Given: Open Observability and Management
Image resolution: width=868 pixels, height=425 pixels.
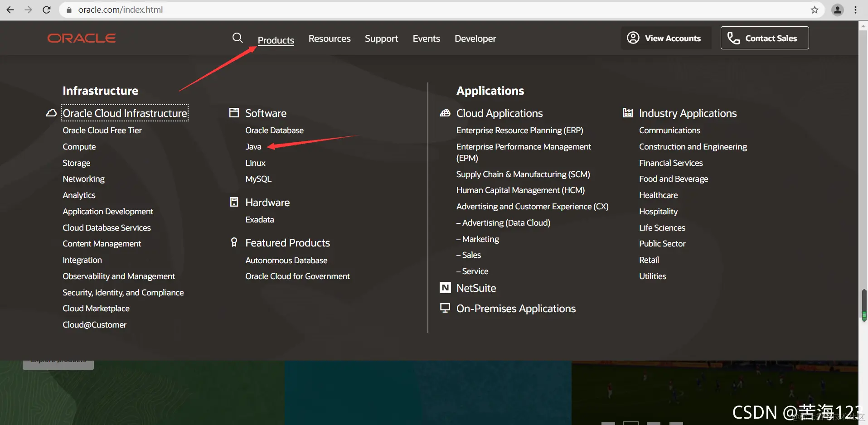Looking at the screenshot, I should (x=119, y=276).
